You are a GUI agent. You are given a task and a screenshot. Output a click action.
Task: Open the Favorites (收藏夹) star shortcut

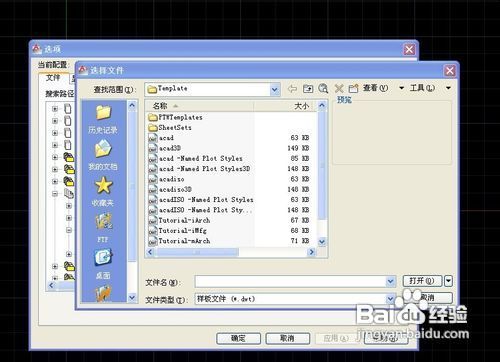[103, 192]
